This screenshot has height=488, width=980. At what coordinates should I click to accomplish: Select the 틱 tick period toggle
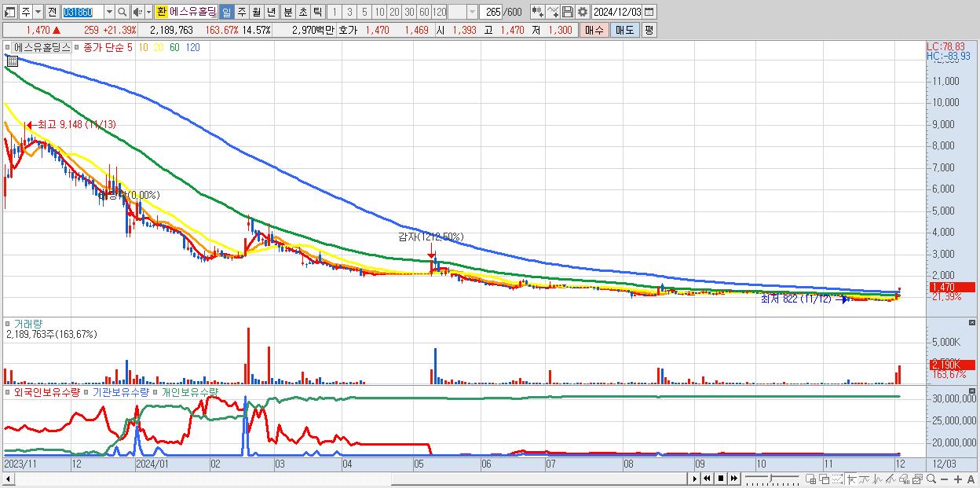(x=317, y=12)
